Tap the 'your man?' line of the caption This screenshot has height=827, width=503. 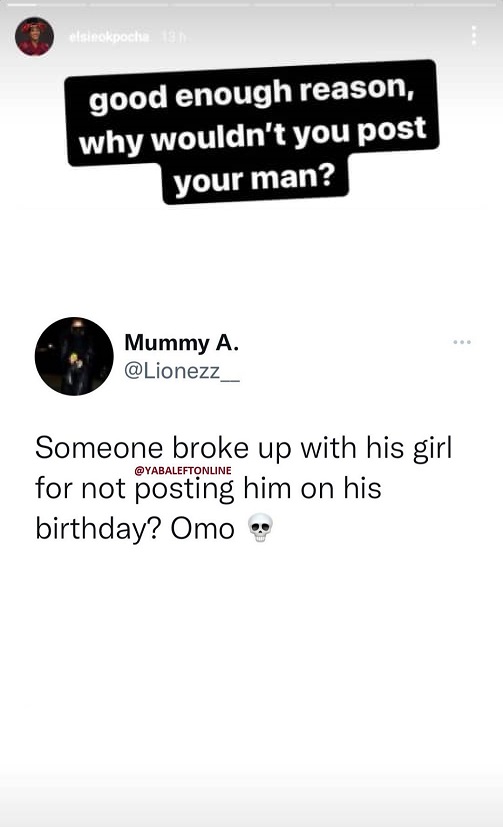[255, 180]
